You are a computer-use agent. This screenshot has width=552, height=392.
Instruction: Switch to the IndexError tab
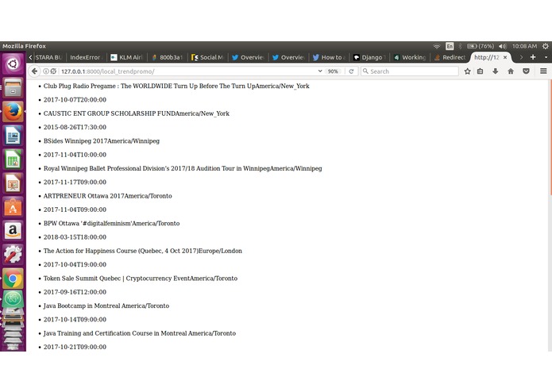click(86, 57)
